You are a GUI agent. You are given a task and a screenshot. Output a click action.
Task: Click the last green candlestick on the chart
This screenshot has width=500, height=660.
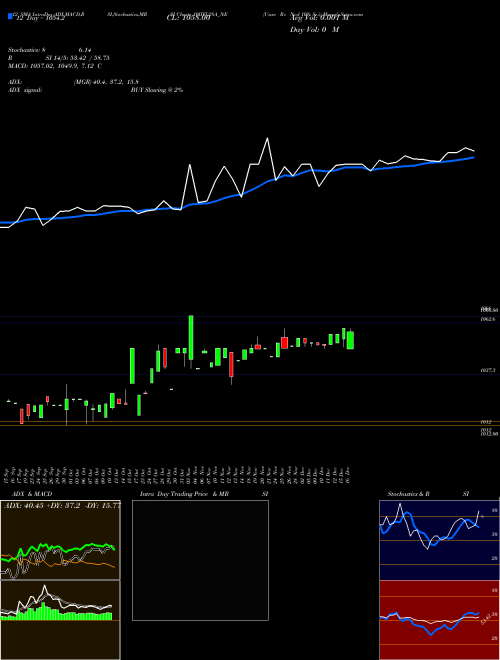(x=350, y=340)
